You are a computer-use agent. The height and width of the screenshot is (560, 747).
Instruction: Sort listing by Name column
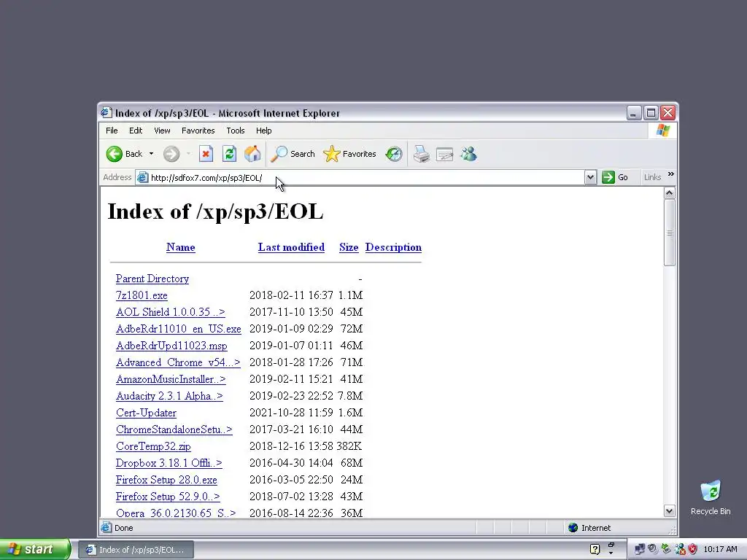point(181,247)
